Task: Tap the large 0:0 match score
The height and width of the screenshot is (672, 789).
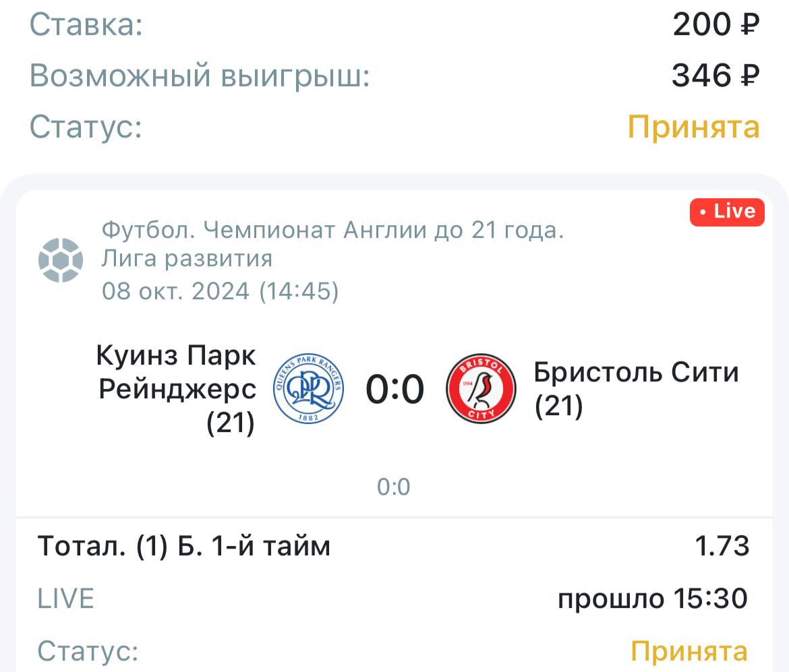Action: (394, 390)
